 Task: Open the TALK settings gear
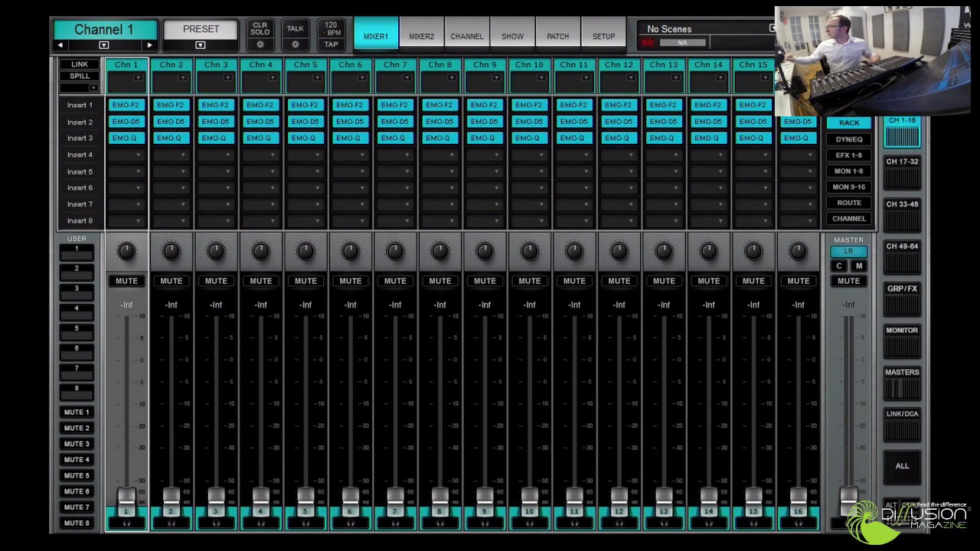coord(295,44)
